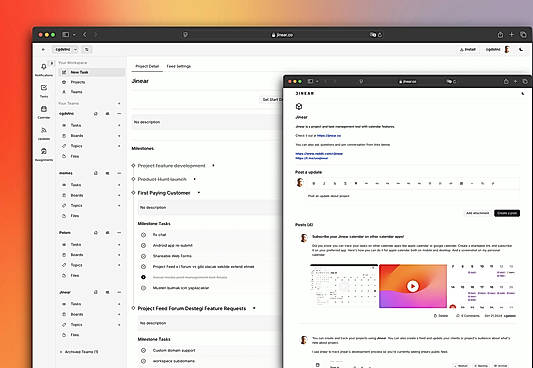Screen dimensions: 533x368
Task: Open the Jinear project cube icon
Action: [299, 107]
